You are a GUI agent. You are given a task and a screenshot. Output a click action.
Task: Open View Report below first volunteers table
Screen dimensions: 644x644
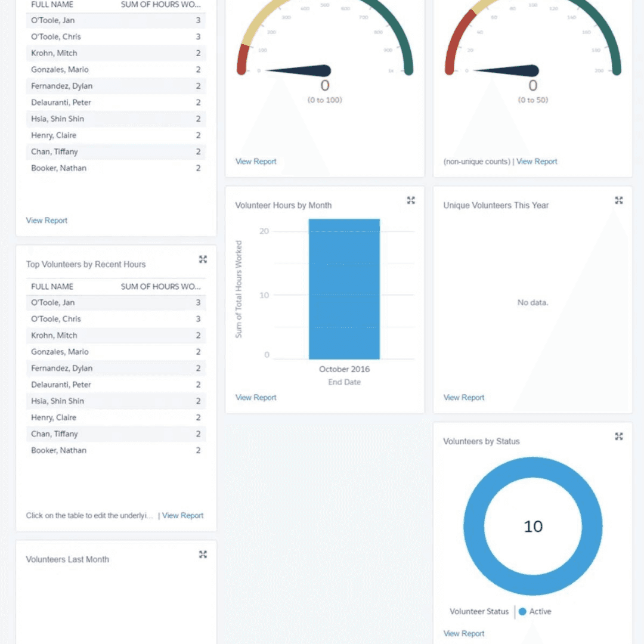[47, 221]
